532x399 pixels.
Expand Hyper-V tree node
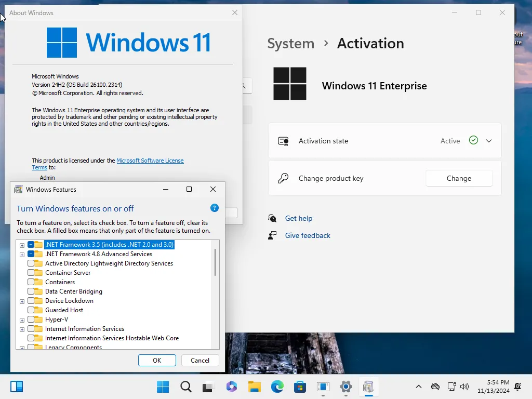22,320
